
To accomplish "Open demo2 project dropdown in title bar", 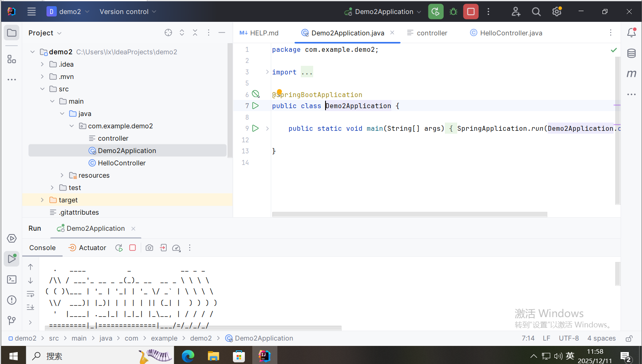I will 68,12.
